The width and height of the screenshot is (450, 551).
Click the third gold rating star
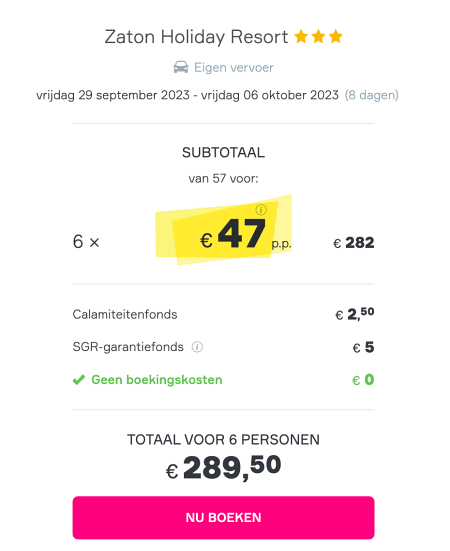336,36
